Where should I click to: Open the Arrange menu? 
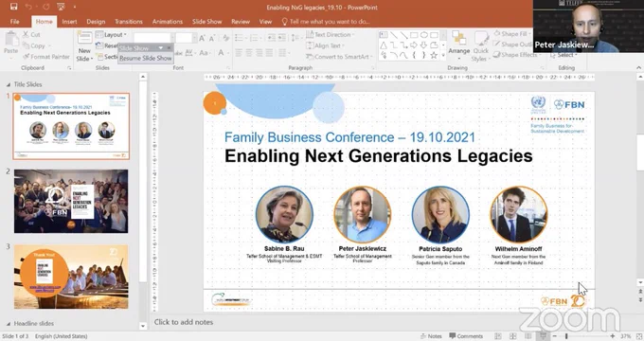[458, 44]
